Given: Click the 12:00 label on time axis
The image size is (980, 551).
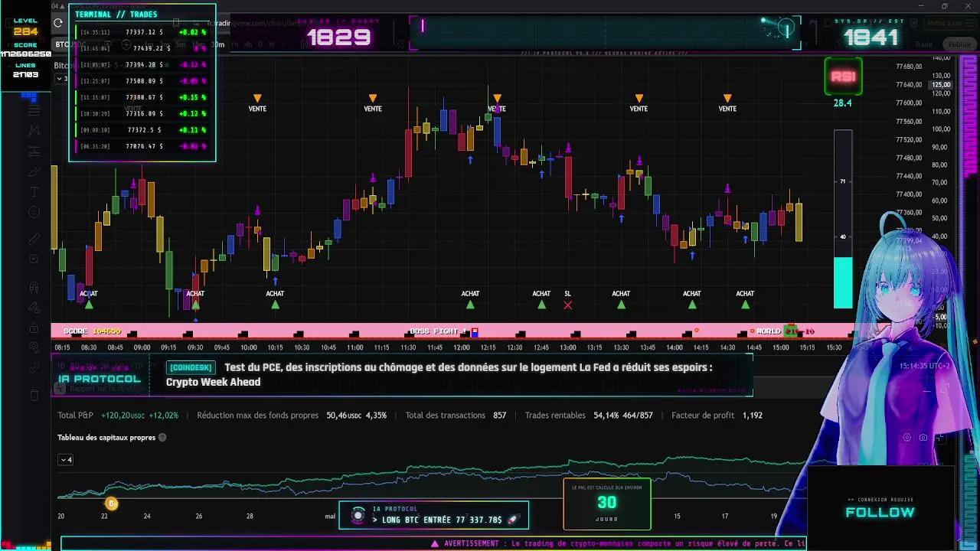Looking at the screenshot, I should click(461, 347).
